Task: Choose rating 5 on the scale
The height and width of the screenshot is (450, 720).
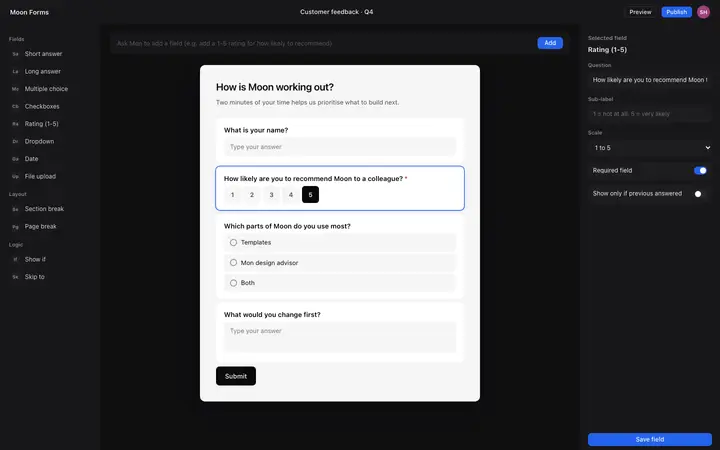Action: pos(310,195)
